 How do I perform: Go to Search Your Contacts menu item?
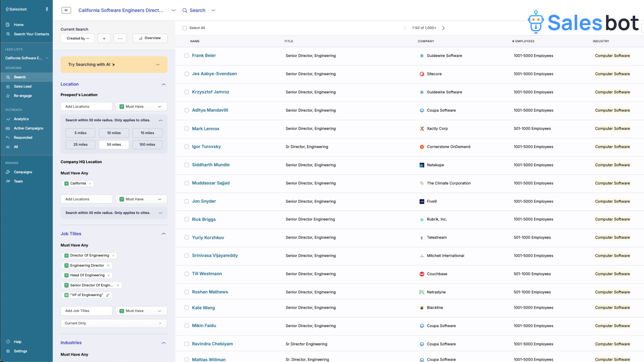coord(31,34)
